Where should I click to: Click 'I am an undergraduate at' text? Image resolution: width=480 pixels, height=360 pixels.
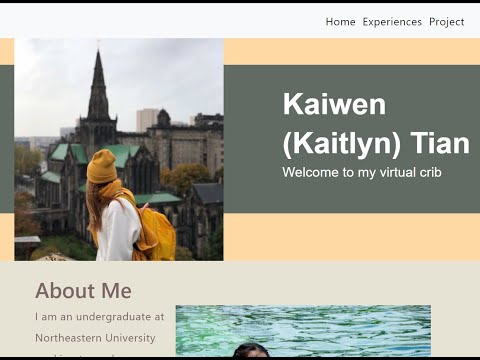click(100, 317)
